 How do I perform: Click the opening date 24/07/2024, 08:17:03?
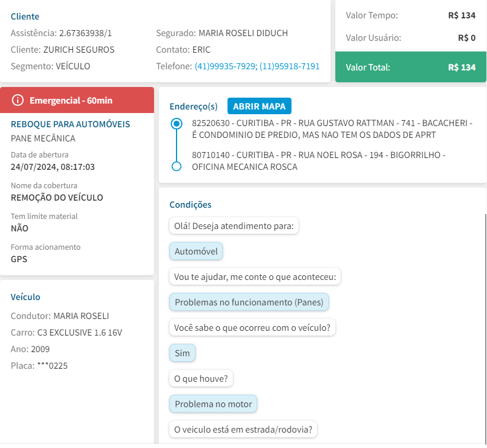53,167
